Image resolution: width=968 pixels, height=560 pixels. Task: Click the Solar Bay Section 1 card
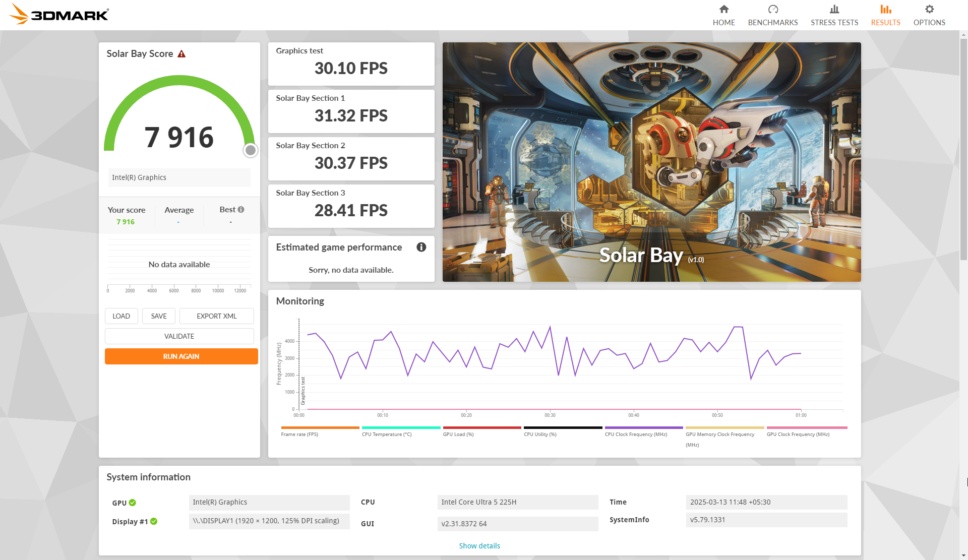(x=351, y=111)
